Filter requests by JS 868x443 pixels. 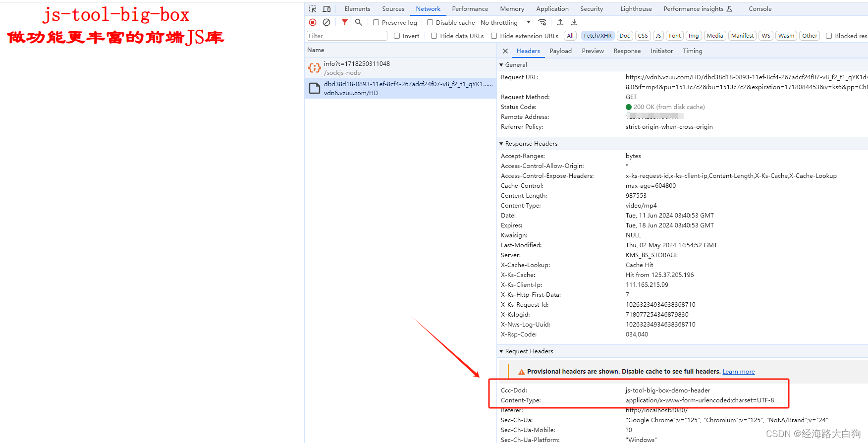tap(658, 36)
